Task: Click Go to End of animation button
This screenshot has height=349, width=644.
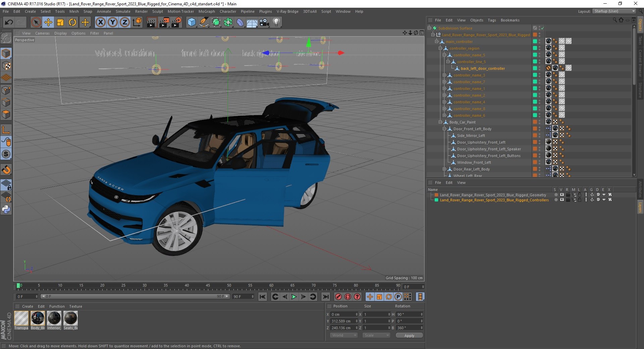Action: point(325,297)
